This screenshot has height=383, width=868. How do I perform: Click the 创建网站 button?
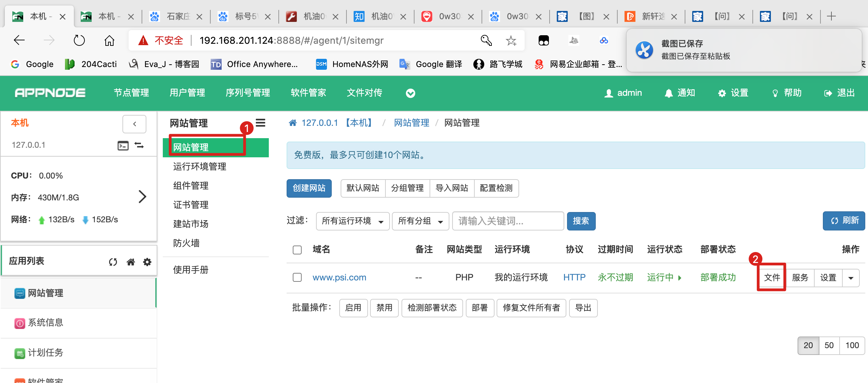(x=309, y=188)
